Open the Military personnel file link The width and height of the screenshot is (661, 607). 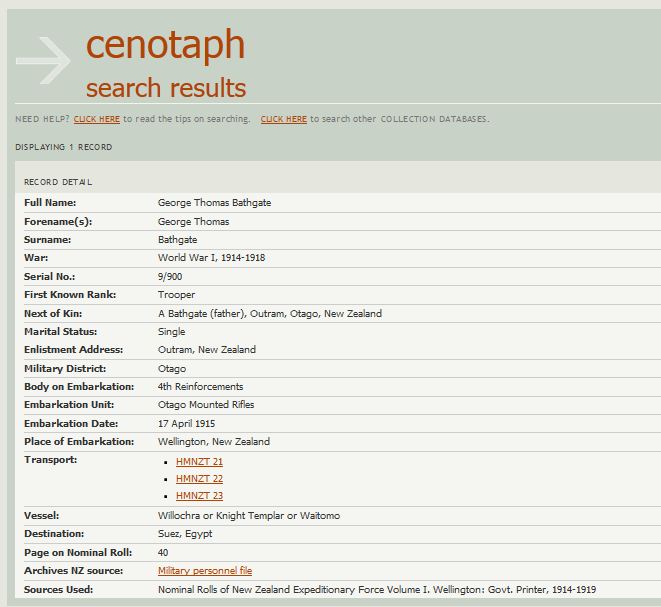coord(205,571)
